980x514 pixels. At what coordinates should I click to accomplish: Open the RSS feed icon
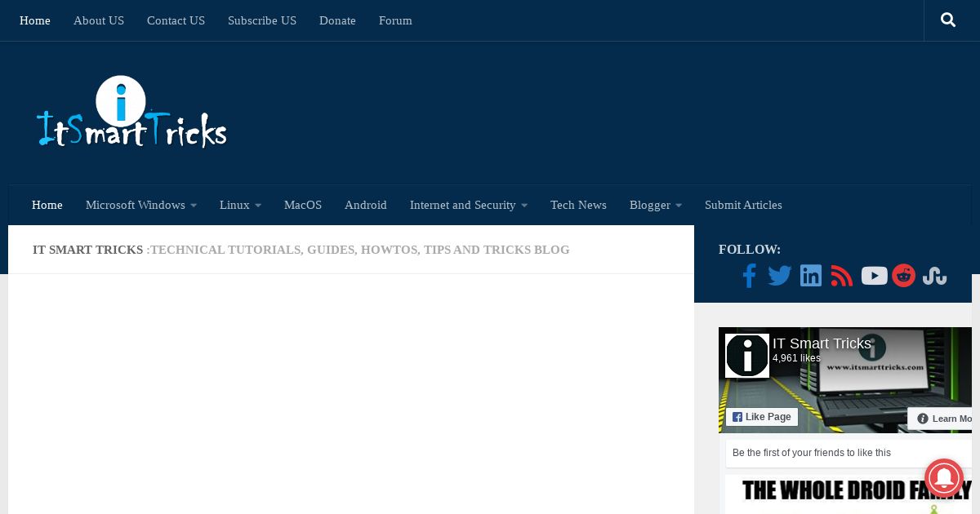point(842,276)
